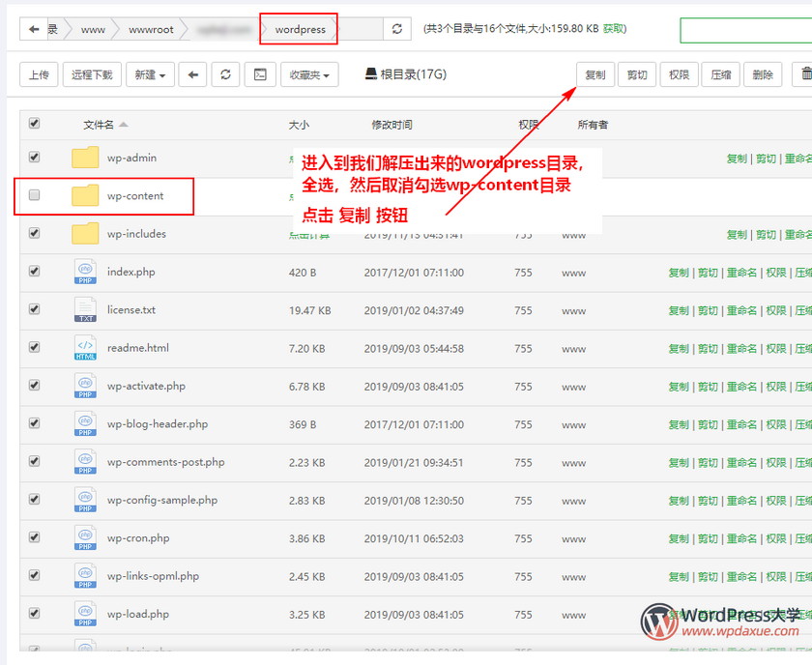
Task: Click the wp-load.php file name
Action: coord(138,614)
